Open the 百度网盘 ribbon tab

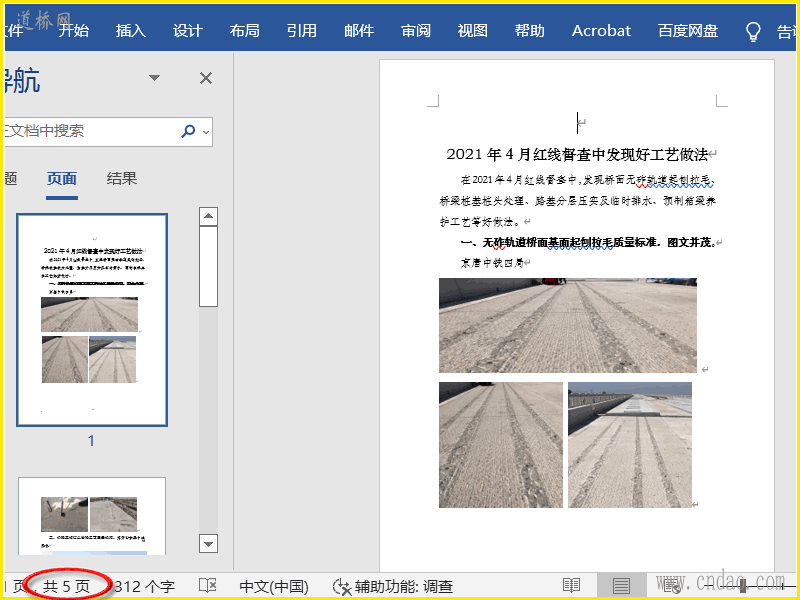click(x=688, y=31)
